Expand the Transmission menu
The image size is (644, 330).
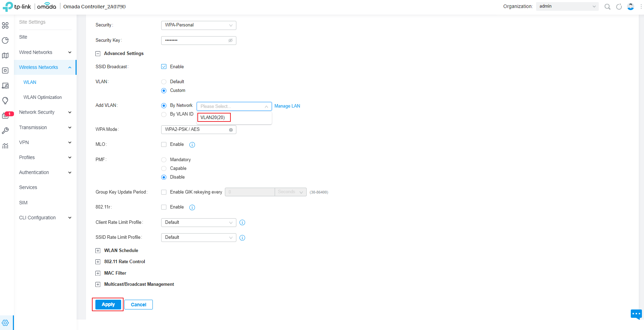(45, 127)
